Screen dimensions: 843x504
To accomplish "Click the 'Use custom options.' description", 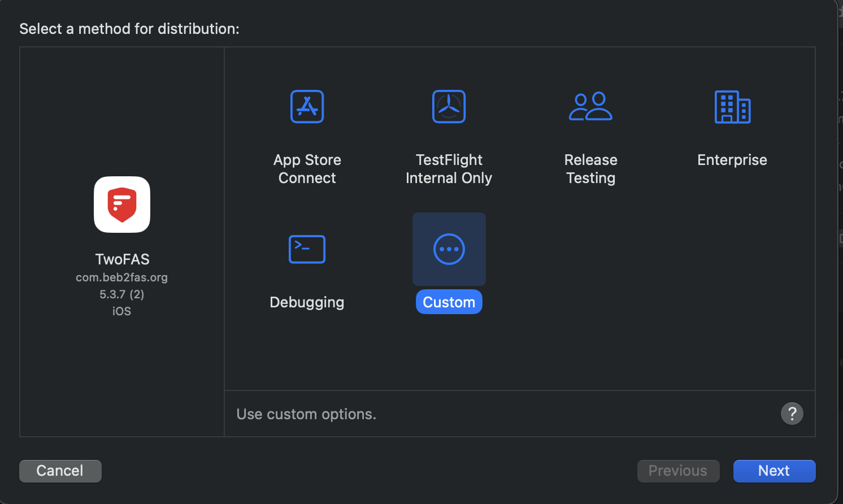I will click(306, 414).
